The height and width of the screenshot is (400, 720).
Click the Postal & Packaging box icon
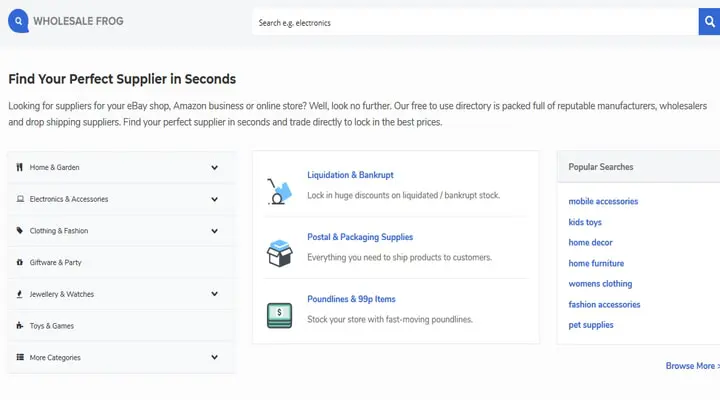point(279,253)
